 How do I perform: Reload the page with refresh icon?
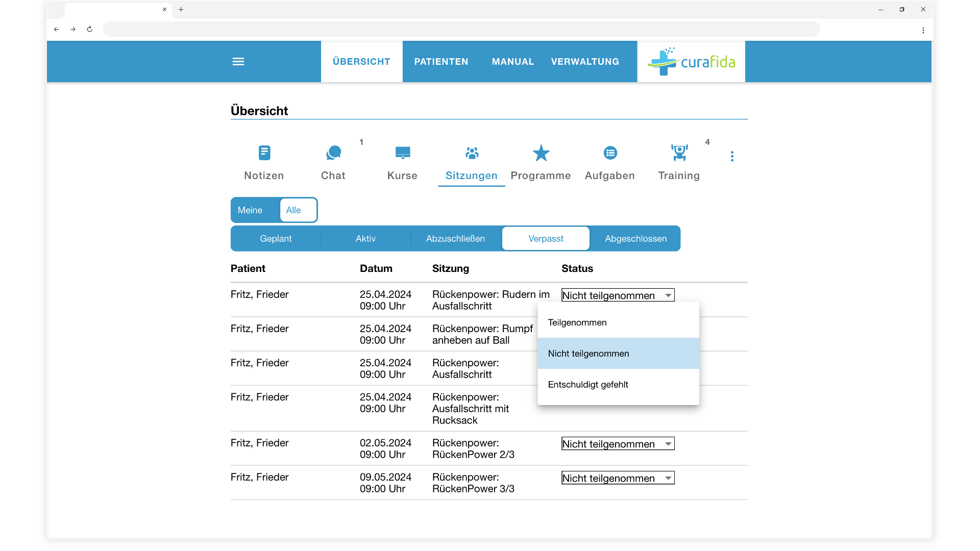click(x=89, y=29)
